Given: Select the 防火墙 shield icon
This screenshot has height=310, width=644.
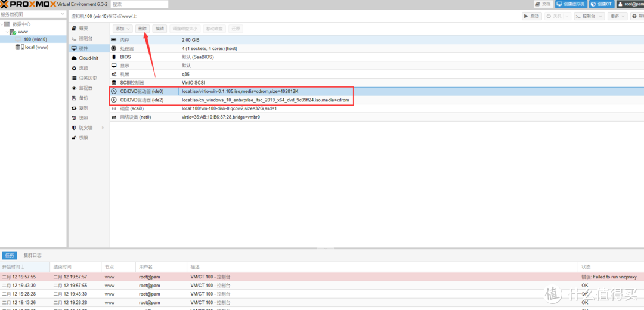Looking at the screenshot, I should [x=74, y=128].
